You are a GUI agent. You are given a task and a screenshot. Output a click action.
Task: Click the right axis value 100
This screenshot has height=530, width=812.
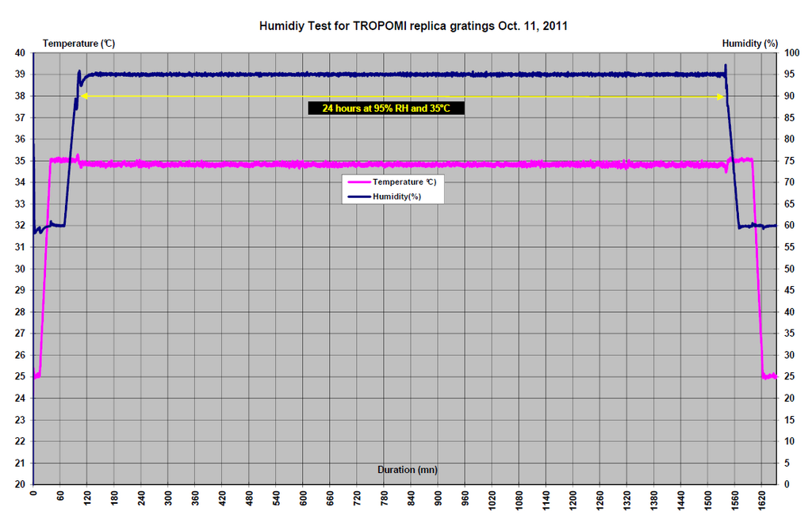coord(792,53)
